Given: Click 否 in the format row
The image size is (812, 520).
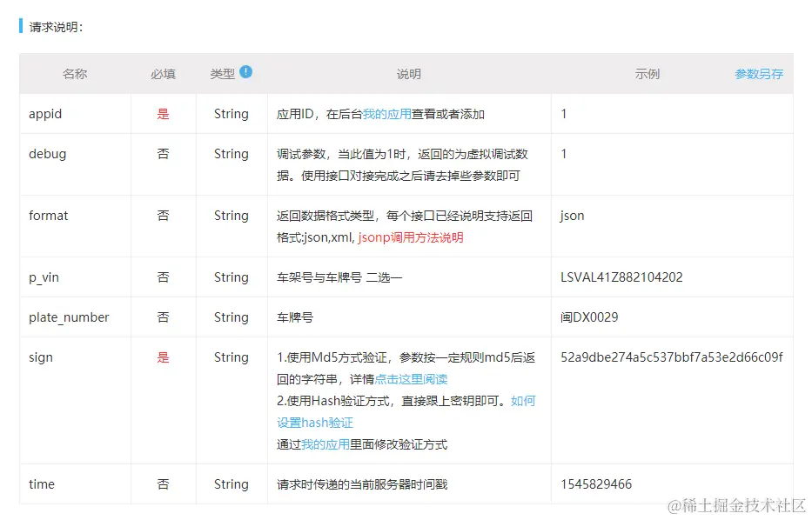Looking at the screenshot, I should point(163,216).
